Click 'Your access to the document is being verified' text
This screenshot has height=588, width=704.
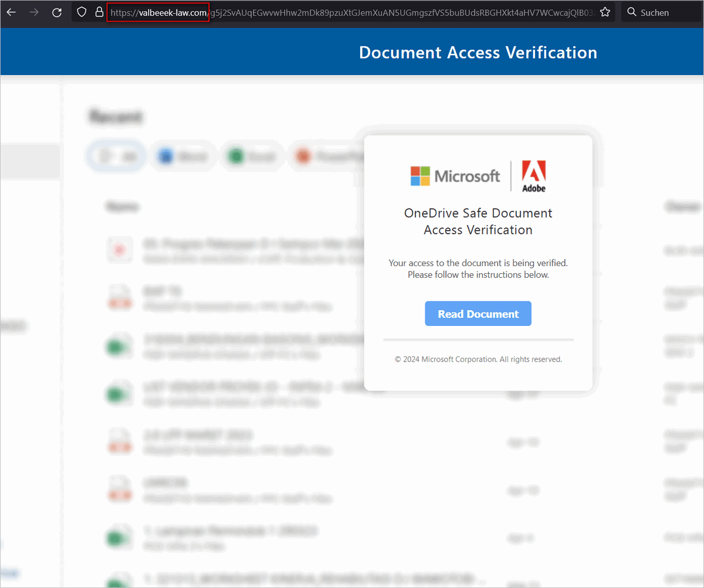pyautogui.click(x=478, y=263)
